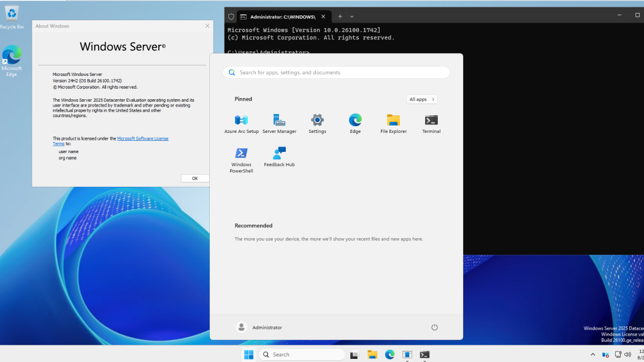Minimize the Terminal window
The height and width of the screenshot is (362, 644).
[619, 15]
